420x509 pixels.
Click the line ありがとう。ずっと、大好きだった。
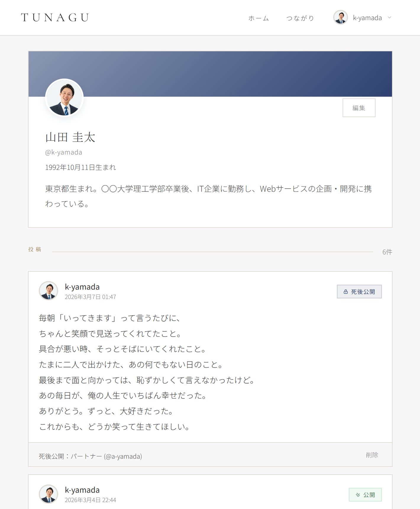pyautogui.click(x=106, y=411)
